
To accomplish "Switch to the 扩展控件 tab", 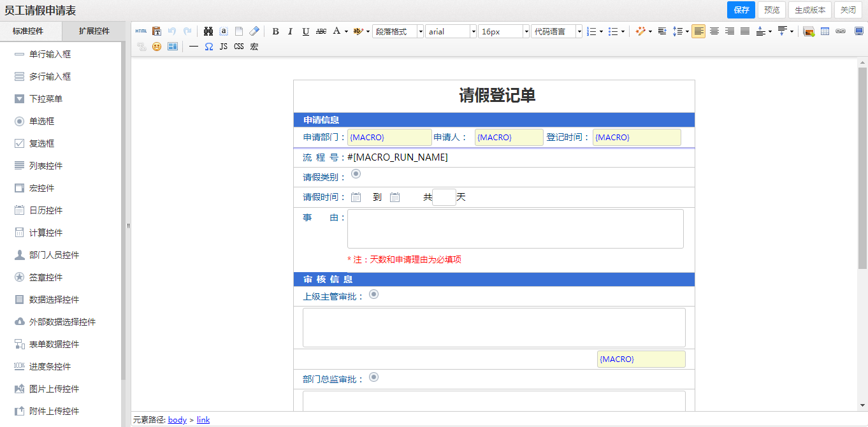I will click(94, 31).
